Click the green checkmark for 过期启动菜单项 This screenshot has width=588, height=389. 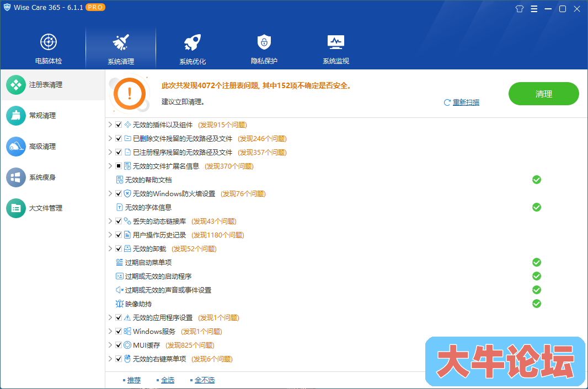tap(537, 262)
